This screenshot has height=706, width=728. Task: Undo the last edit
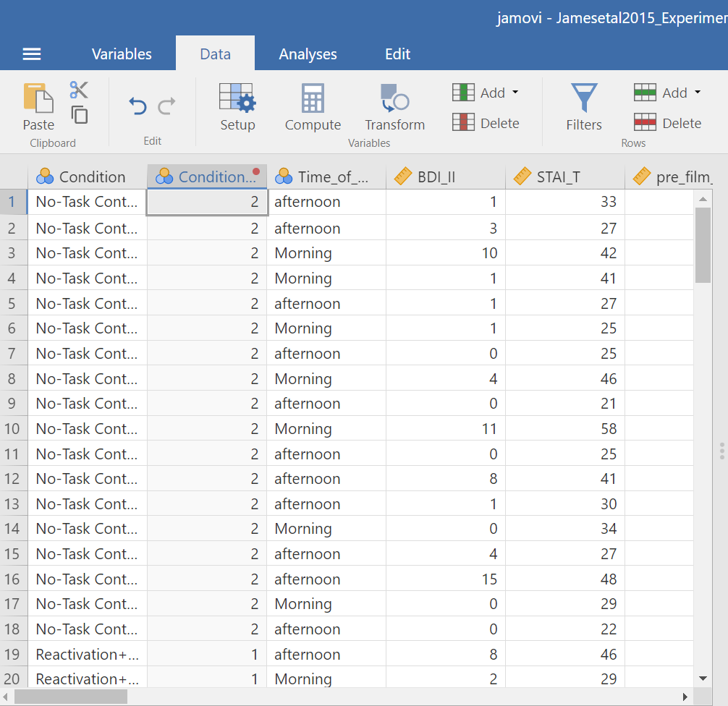pos(137,106)
